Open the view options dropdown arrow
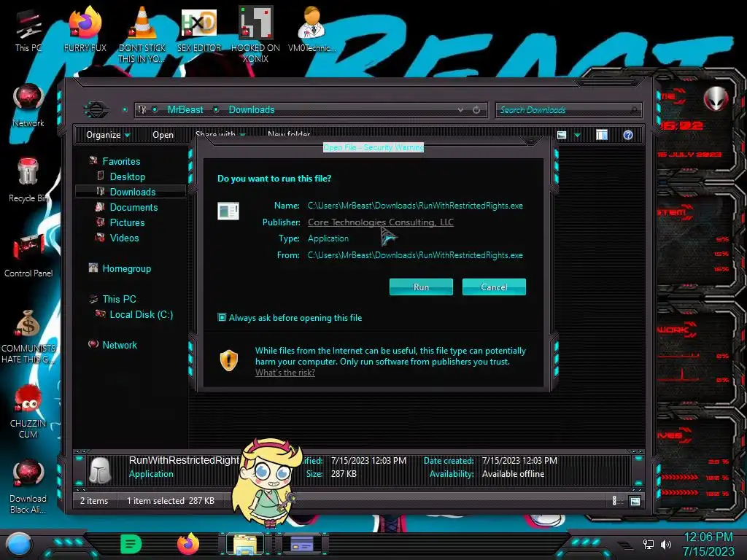 [x=578, y=135]
